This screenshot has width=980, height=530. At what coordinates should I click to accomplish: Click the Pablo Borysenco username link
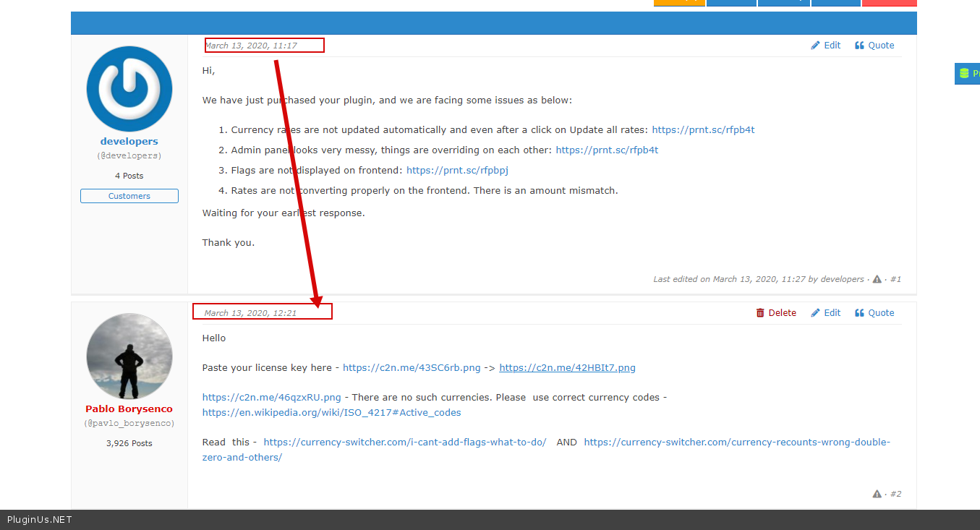(x=129, y=409)
